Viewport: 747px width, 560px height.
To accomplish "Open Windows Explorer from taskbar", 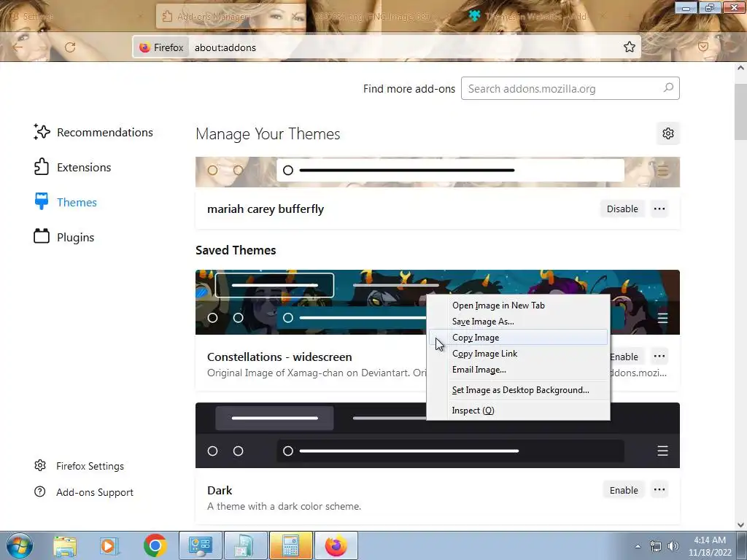I will 65,546.
